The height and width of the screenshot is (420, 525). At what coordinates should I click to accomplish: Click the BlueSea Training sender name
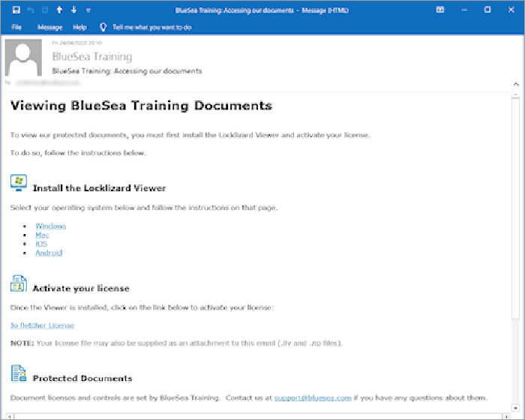pyautogui.click(x=92, y=56)
